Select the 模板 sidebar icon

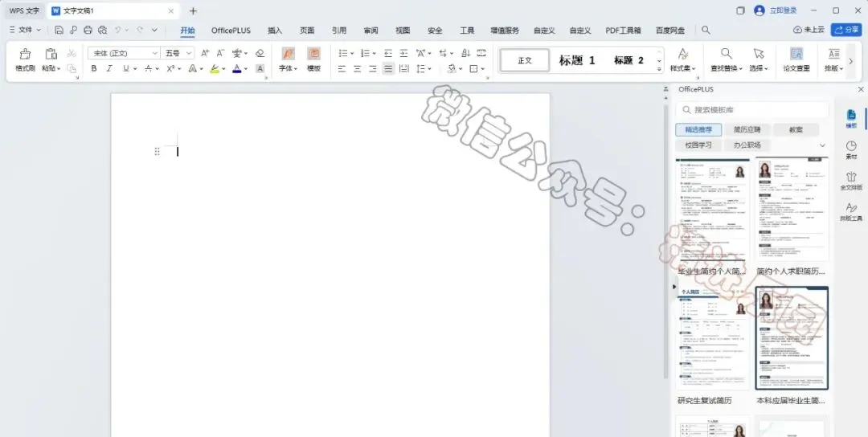click(x=851, y=118)
